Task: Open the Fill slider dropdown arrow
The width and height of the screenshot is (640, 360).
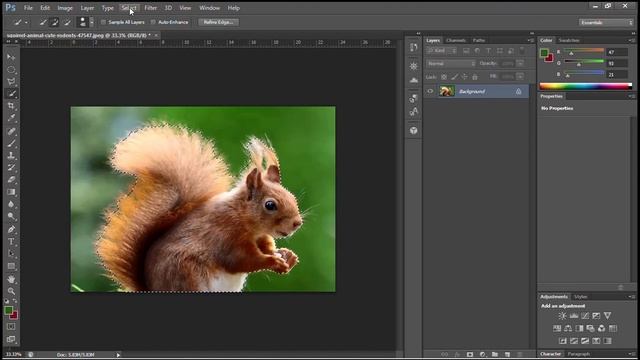Action: click(x=520, y=77)
